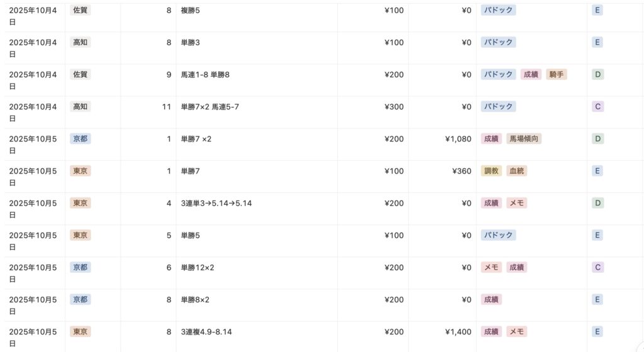Click the 単勝12×2 bet cell
Screen dimensions: 644x352
pyautogui.click(x=197, y=268)
